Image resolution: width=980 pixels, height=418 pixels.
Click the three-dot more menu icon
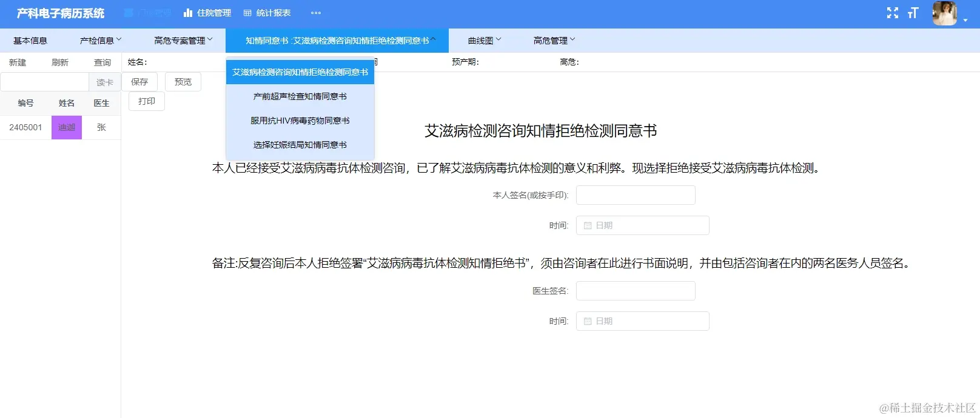316,13
